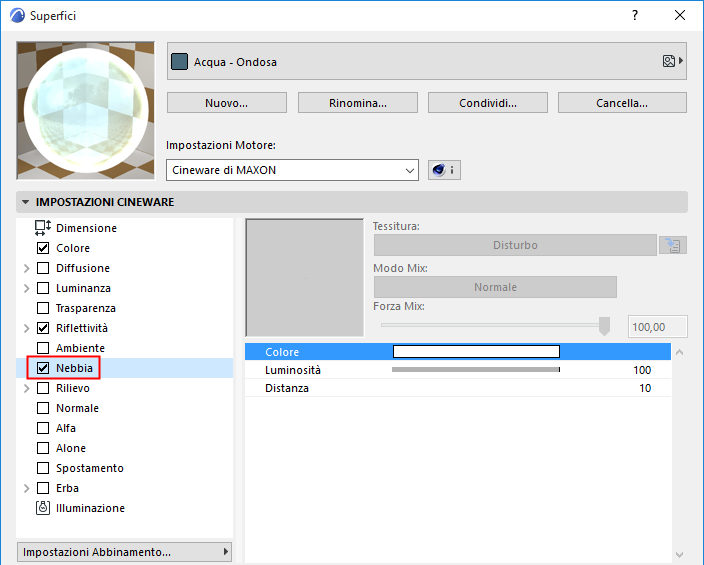Select the Dimensione size icon
Viewport: 704px width, 565px height.
coord(43,228)
